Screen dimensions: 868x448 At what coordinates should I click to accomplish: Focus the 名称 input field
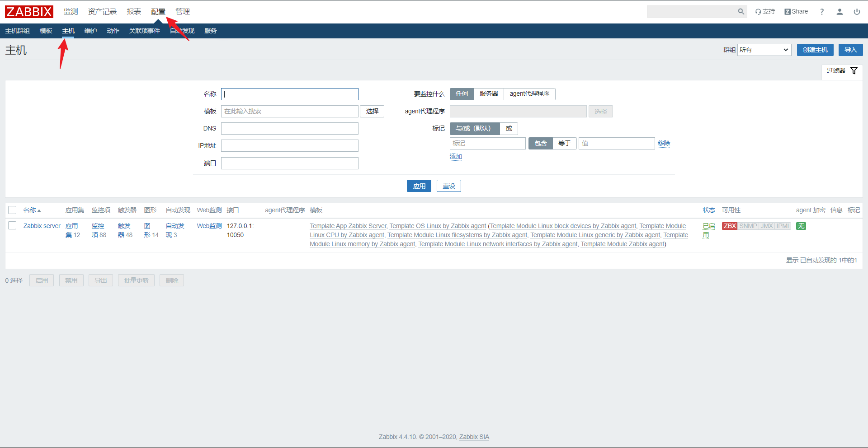[290, 94]
